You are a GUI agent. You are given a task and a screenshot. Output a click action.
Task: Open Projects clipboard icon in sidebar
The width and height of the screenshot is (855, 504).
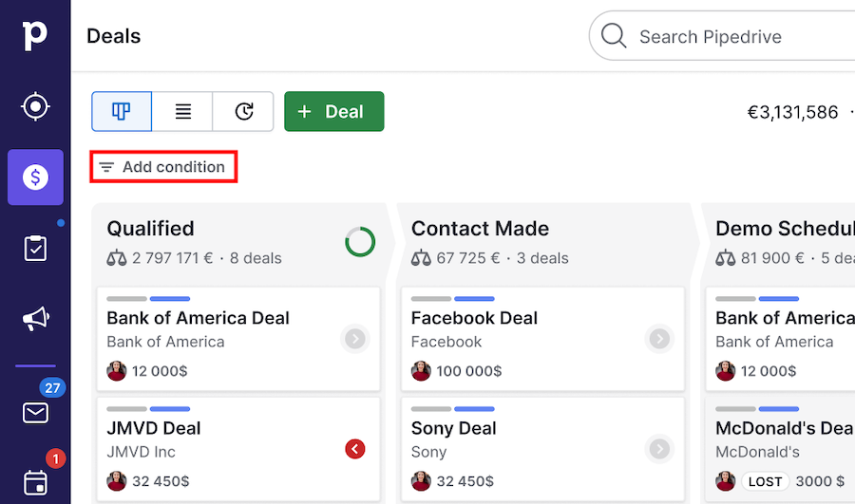coord(35,249)
